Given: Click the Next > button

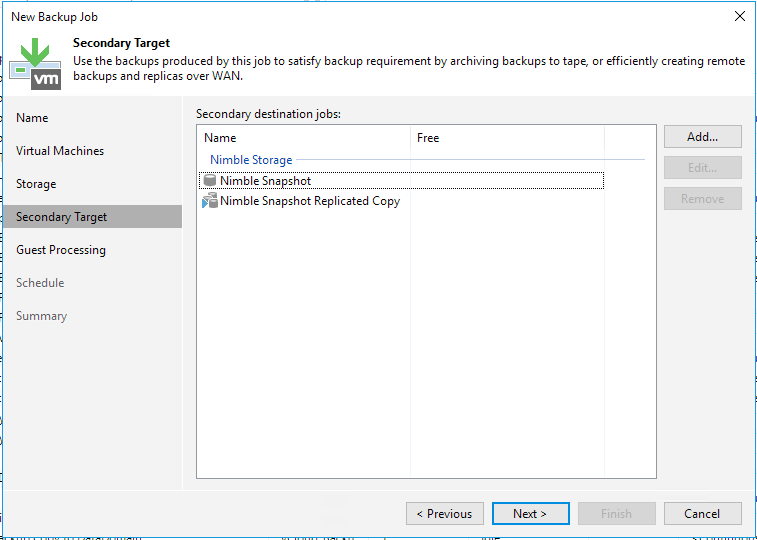Looking at the screenshot, I should [x=530, y=514].
